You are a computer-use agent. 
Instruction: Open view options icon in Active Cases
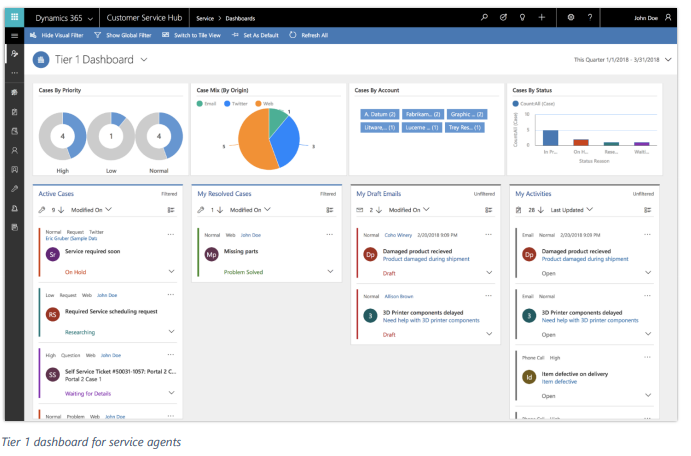171,210
